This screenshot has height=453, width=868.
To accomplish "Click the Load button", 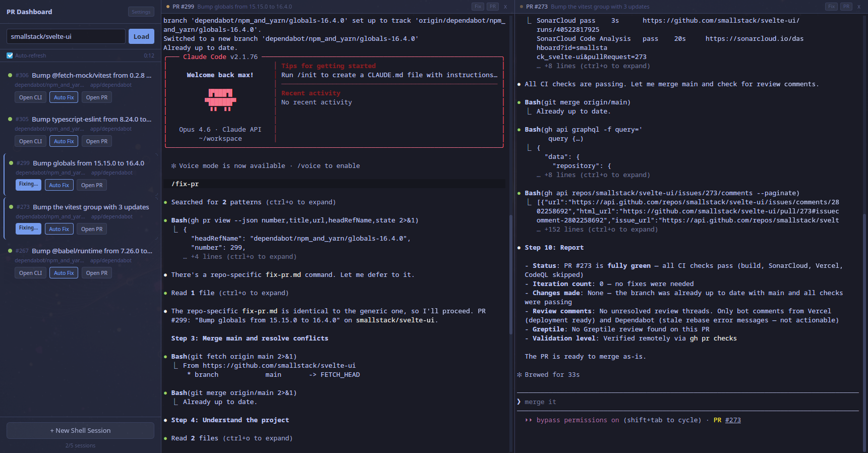I will pyautogui.click(x=141, y=36).
